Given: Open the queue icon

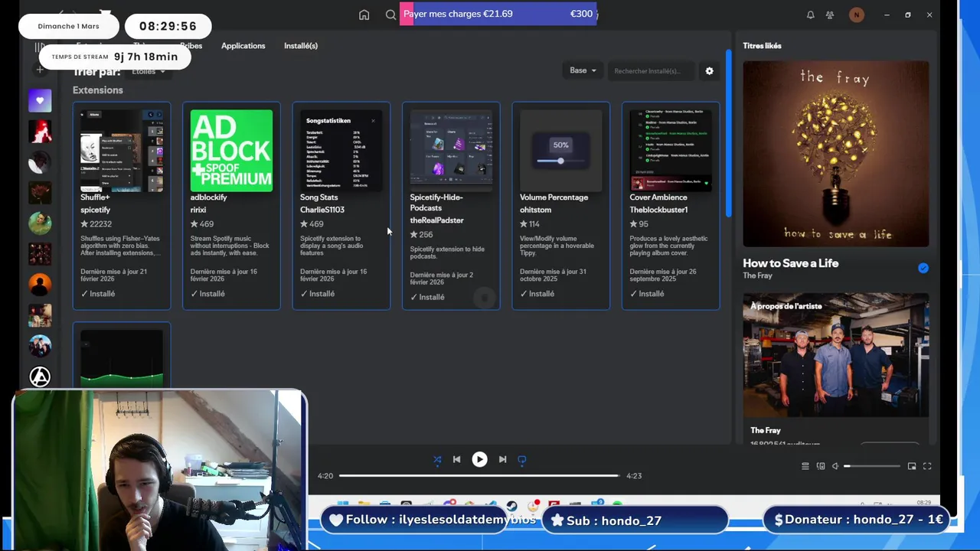Looking at the screenshot, I should point(805,466).
